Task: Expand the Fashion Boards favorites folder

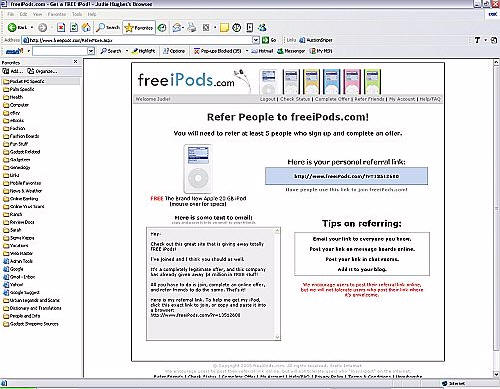Action: click(x=21, y=136)
